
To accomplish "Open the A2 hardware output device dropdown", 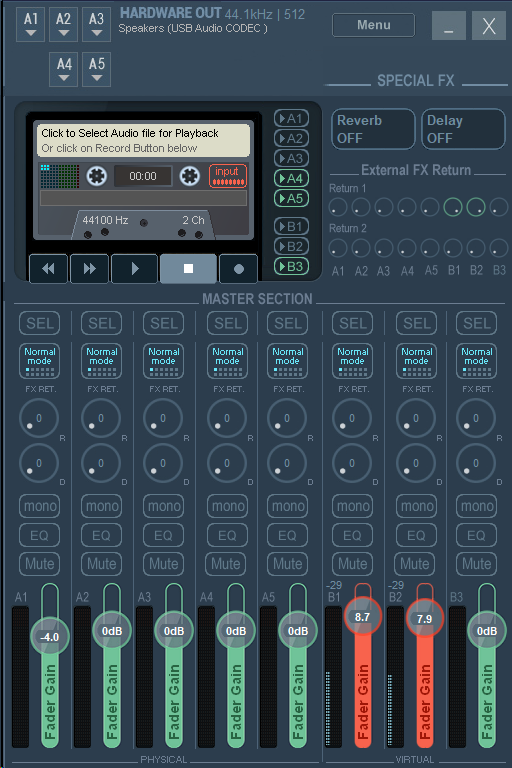I will coord(64,24).
